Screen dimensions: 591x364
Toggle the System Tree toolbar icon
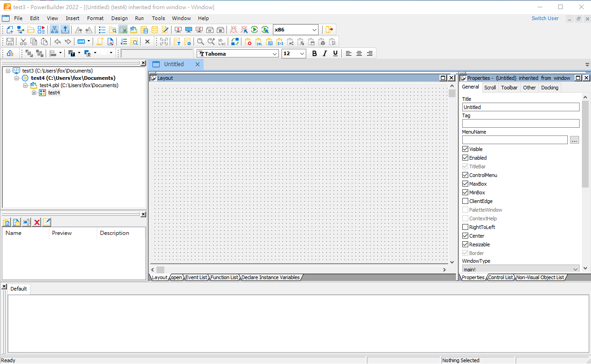pyautogui.click(x=55, y=30)
